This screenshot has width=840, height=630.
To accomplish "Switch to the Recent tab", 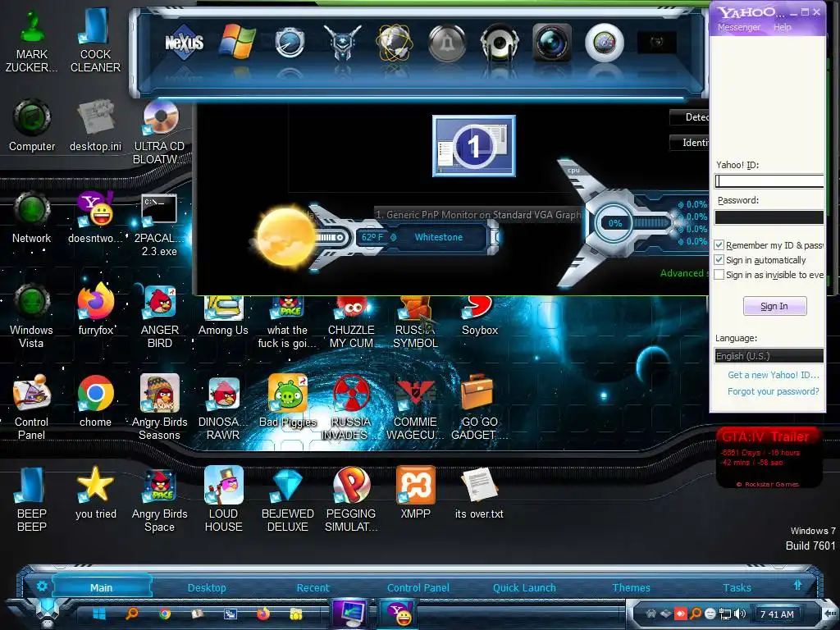I will point(313,587).
